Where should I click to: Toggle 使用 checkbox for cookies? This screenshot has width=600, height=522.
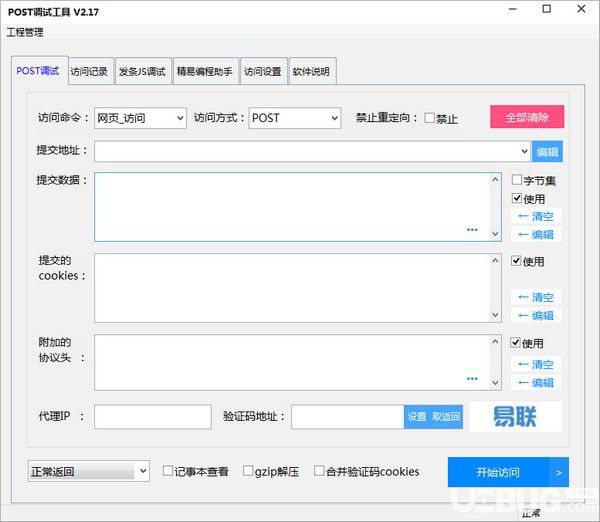[x=516, y=261]
